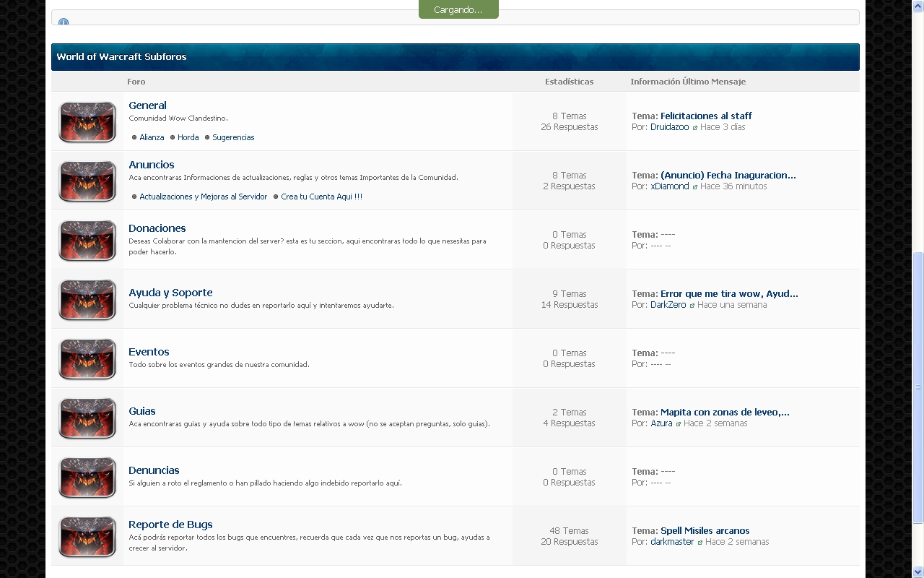
Task: View DarkZero's profile
Action: point(668,305)
